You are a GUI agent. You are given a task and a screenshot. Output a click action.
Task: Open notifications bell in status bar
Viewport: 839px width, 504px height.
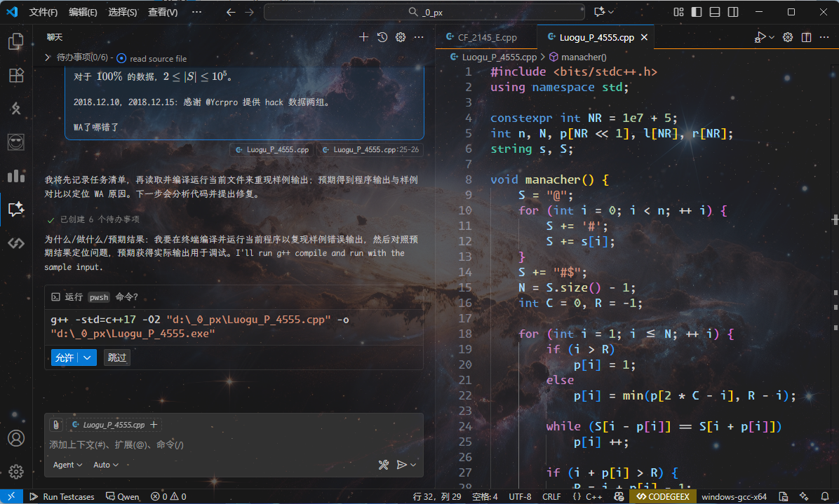pos(824,496)
